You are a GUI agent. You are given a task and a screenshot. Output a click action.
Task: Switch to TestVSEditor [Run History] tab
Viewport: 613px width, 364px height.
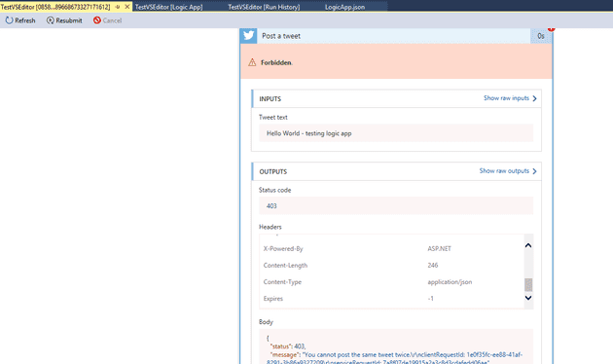coord(264,7)
